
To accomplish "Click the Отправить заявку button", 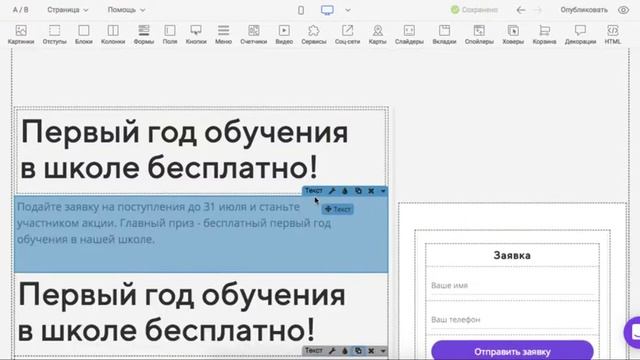I will 512,351.
